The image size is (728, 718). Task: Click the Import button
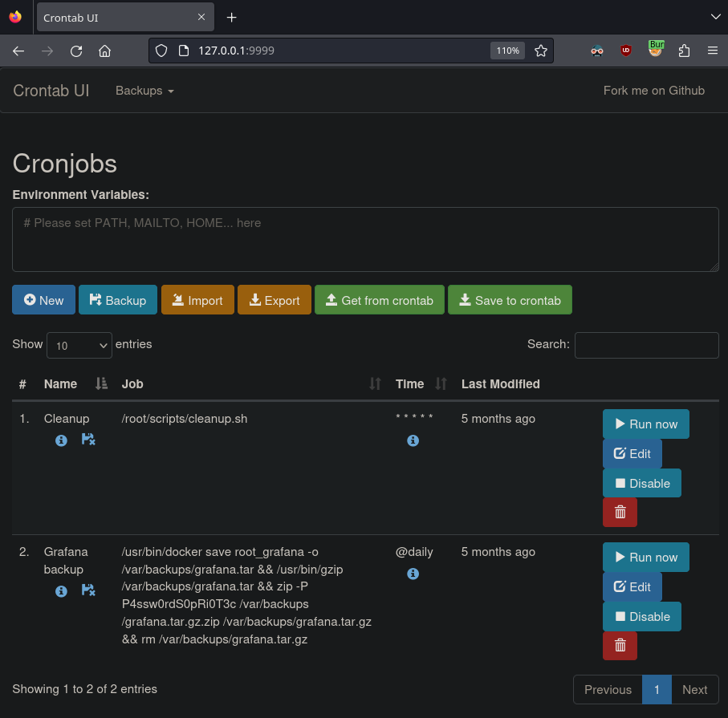click(197, 300)
